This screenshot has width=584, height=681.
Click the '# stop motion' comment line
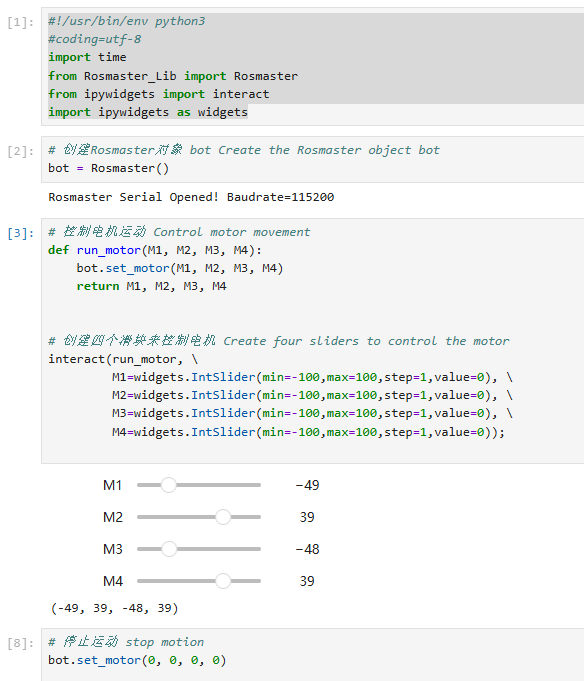(x=126, y=642)
